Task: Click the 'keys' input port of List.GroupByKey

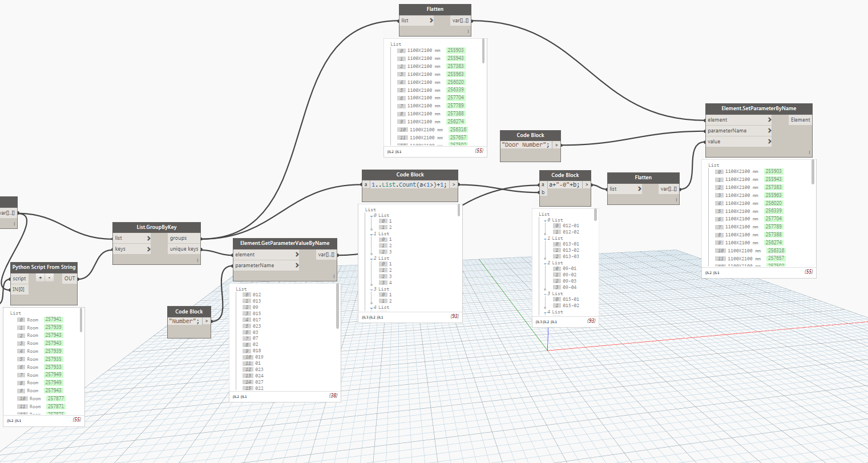Action: point(132,249)
